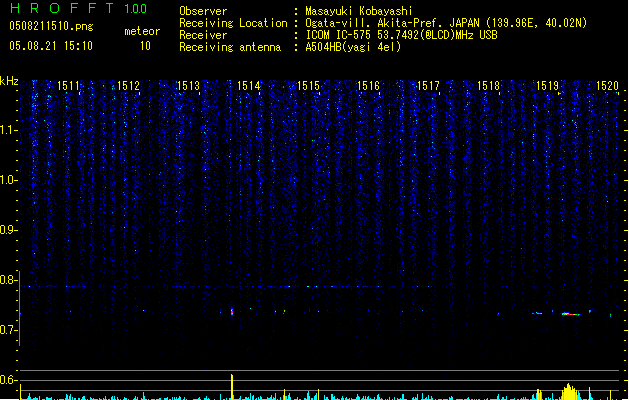Select observer name Masayuki Kobayashi
629x400 pixels.
pos(359,11)
